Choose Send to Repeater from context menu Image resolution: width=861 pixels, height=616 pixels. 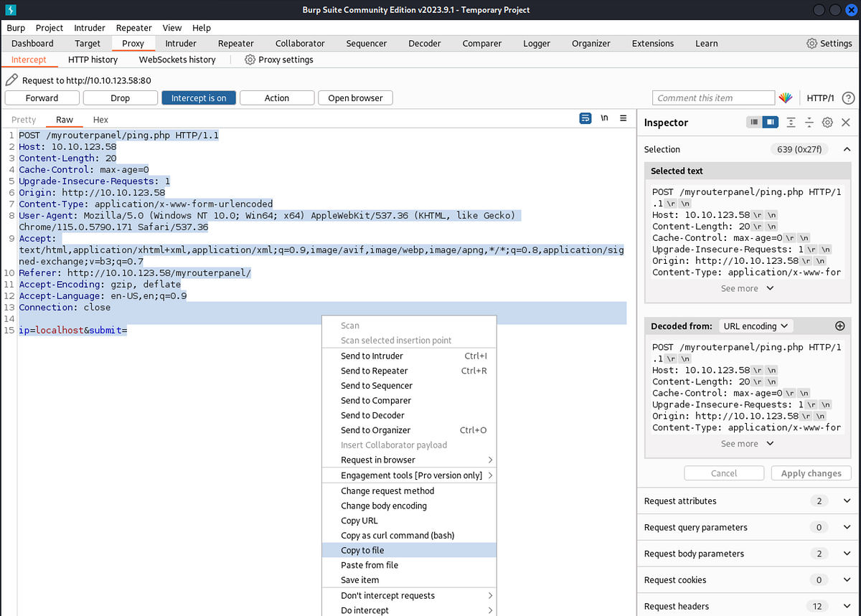coord(408,371)
